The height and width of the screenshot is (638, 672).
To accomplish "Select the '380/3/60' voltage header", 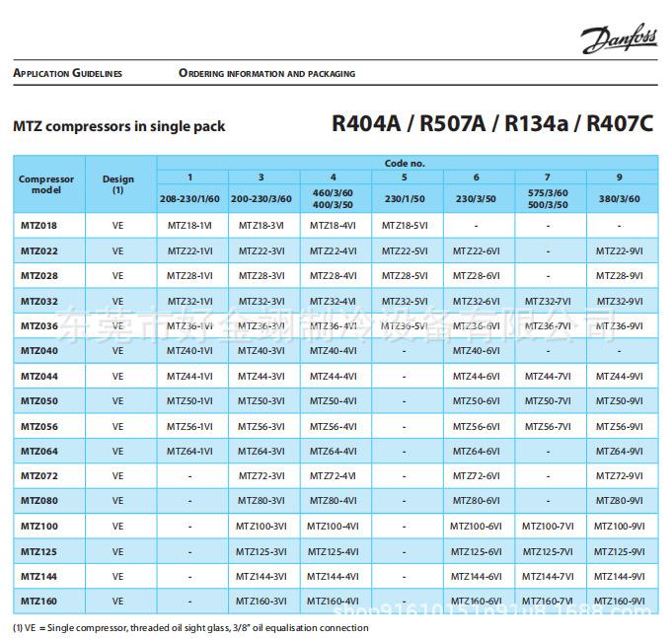I will pos(620,198).
